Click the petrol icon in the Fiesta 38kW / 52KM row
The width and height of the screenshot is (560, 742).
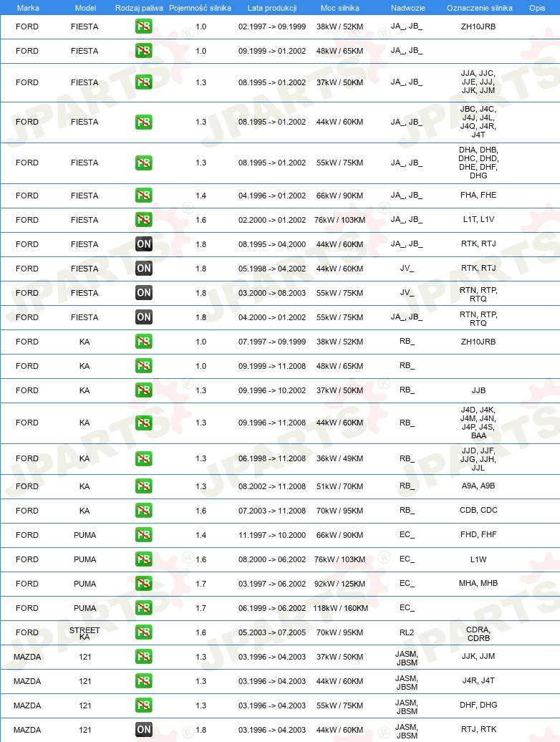pyautogui.click(x=144, y=26)
